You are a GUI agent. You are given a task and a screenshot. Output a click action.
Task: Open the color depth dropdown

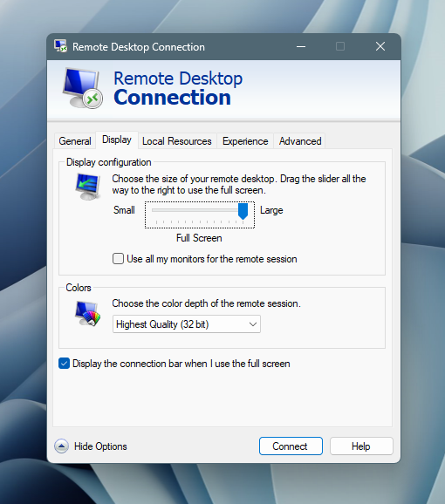(187, 324)
